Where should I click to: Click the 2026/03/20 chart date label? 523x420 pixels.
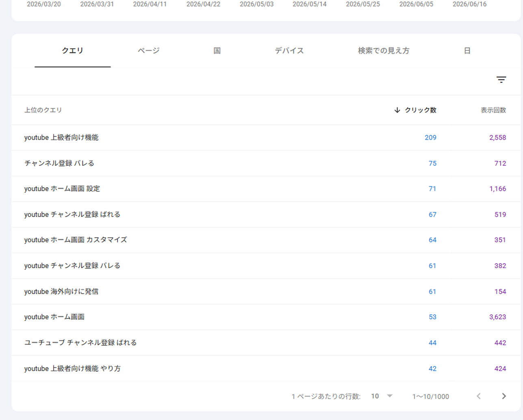[43, 4]
